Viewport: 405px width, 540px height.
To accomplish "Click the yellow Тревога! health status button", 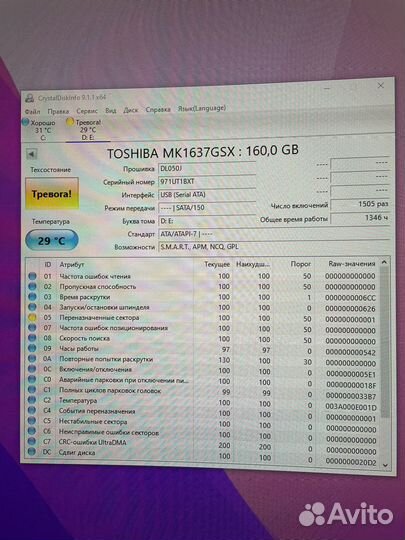I will pyautogui.click(x=52, y=194).
